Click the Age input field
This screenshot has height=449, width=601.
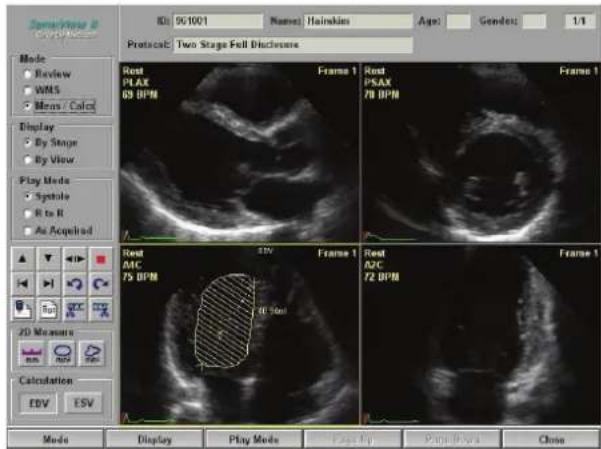tap(458, 21)
